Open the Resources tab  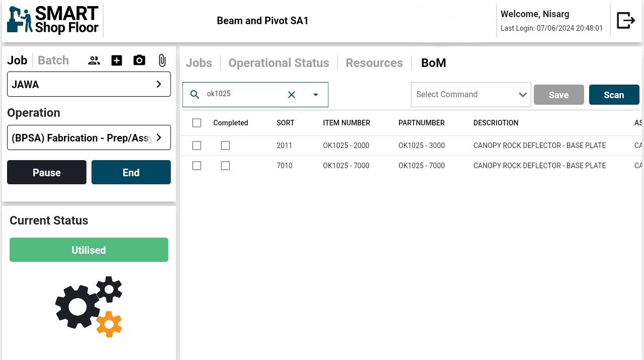tap(374, 63)
